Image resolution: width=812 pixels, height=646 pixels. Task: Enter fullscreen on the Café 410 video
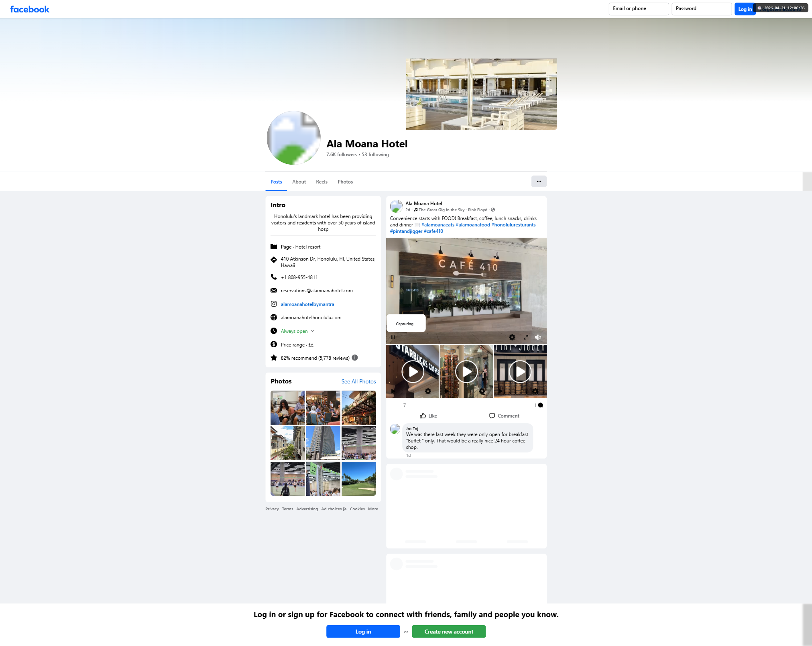[526, 337]
